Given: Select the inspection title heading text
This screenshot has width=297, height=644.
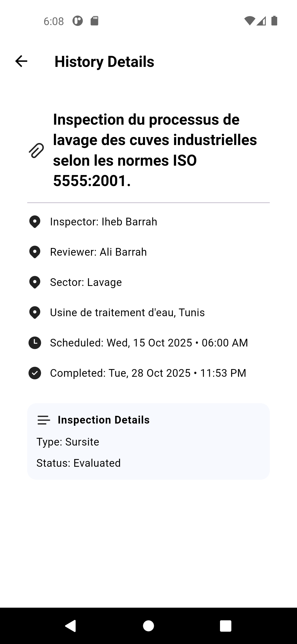Looking at the screenshot, I should (155, 150).
